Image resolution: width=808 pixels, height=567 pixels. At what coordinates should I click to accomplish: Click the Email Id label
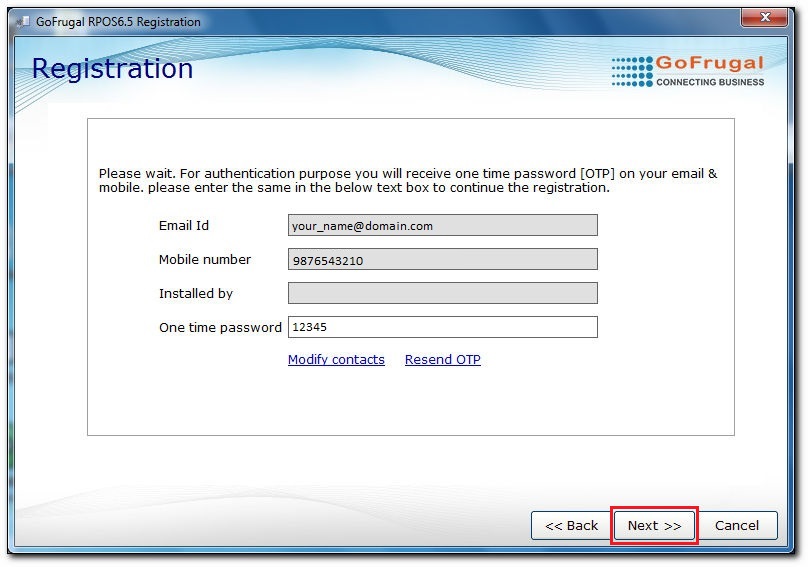(184, 225)
